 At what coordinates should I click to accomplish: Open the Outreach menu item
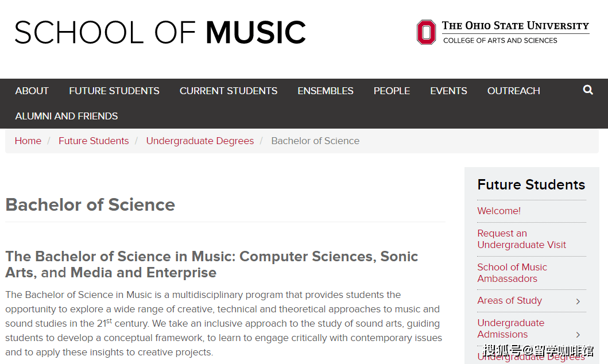[x=513, y=91]
